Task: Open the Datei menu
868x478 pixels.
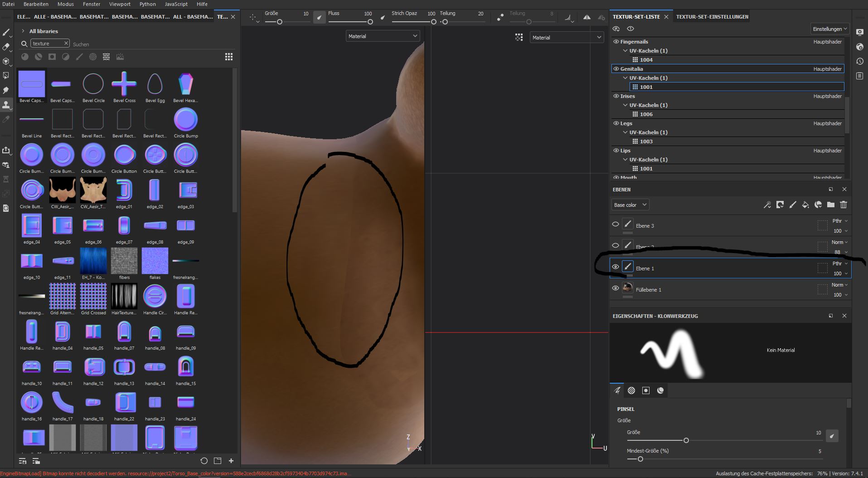Action: tap(8, 4)
